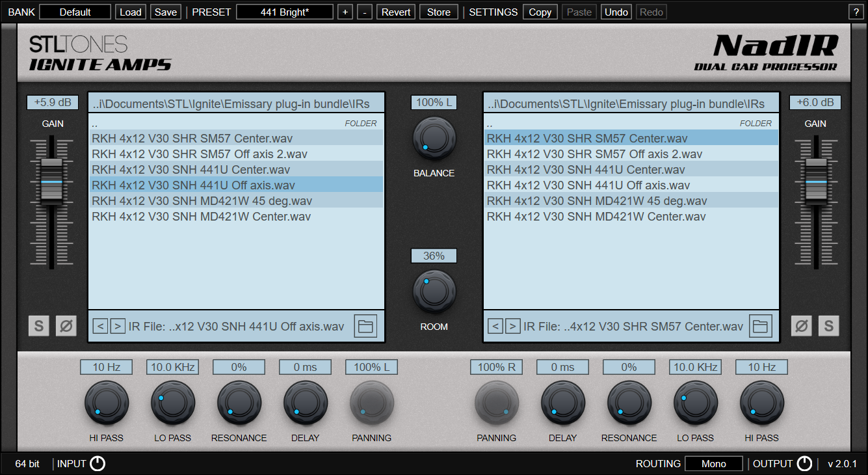
Task: Load previous IR file in right panel
Action: 495,326
